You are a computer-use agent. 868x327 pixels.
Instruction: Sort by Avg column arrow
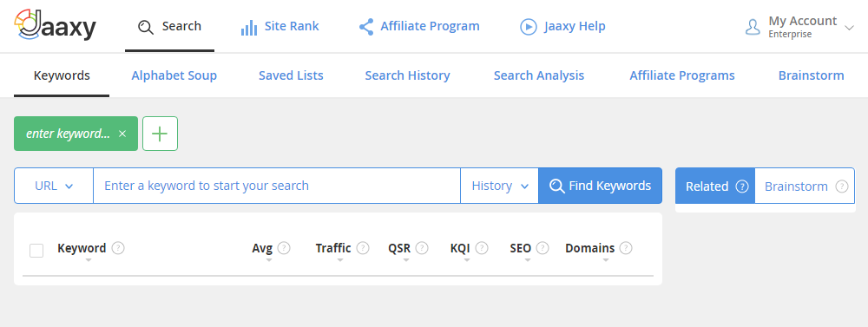(x=269, y=260)
